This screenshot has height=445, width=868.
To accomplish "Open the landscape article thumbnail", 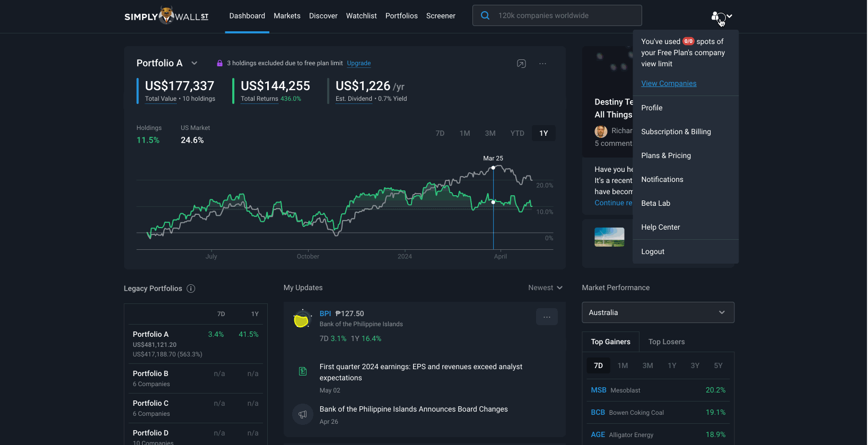I will point(609,237).
